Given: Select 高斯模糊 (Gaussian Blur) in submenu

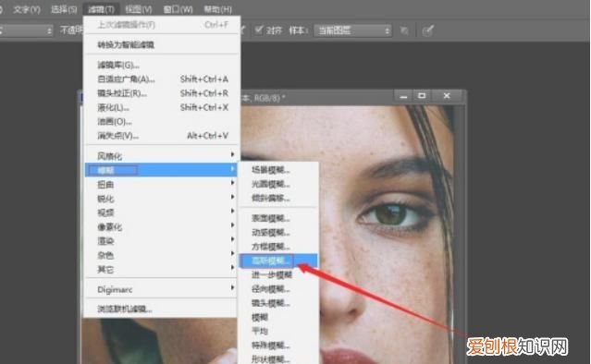Looking at the screenshot, I should click(x=278, y=261).
